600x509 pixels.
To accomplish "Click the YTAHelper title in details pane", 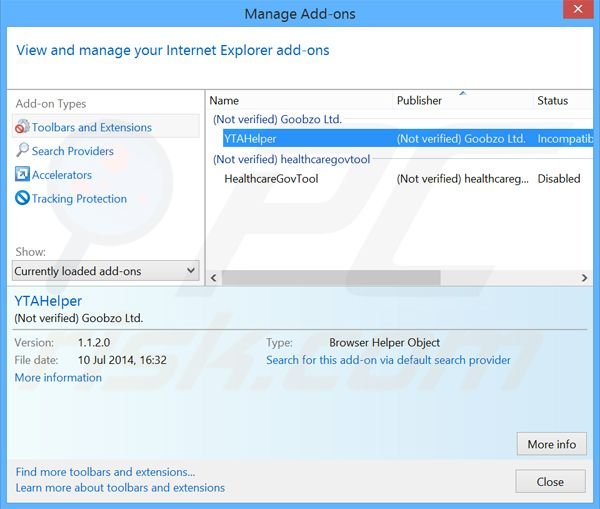I will point(48,301).
